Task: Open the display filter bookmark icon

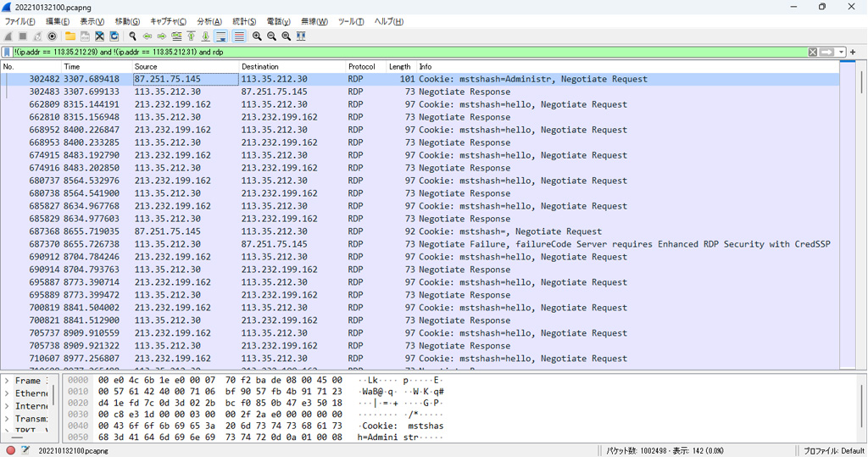Action: click(7, 52)
